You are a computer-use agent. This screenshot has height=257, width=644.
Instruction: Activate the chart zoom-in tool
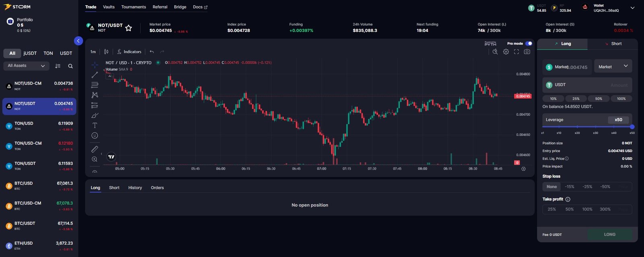pyautogui.click(x=95, y=159)
